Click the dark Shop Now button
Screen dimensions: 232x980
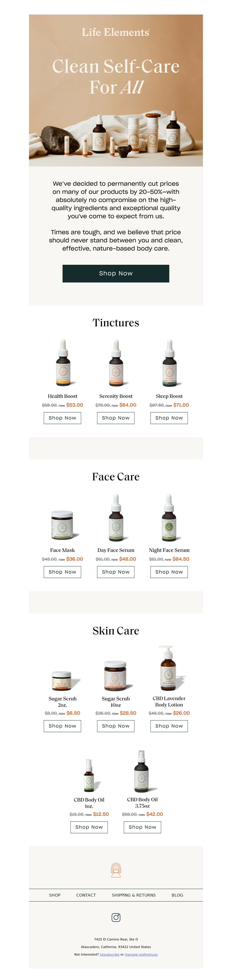[x=116, y=273]
